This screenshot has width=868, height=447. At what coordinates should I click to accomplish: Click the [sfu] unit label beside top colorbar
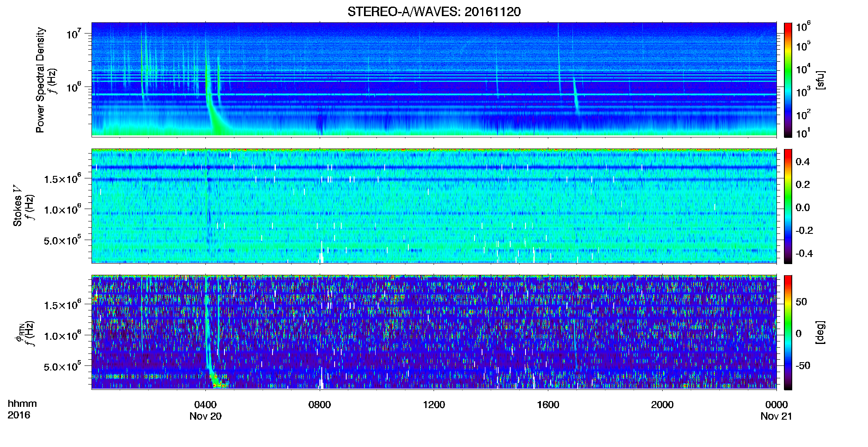820,80
